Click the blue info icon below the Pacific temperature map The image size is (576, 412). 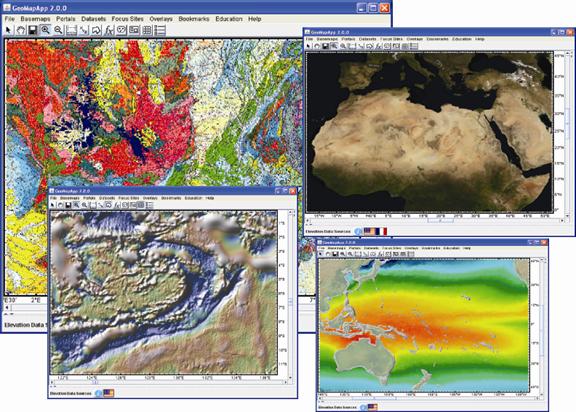[363, 407]
